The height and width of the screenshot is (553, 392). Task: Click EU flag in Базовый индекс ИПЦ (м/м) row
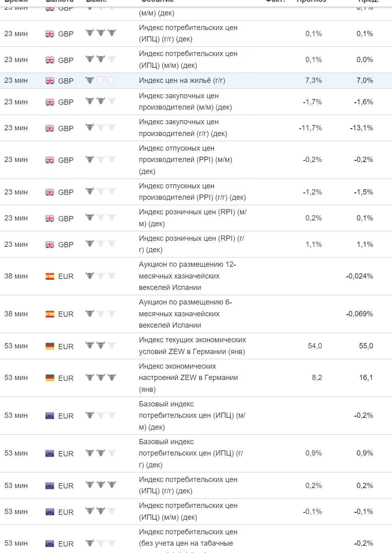click(x=50, y=416)
